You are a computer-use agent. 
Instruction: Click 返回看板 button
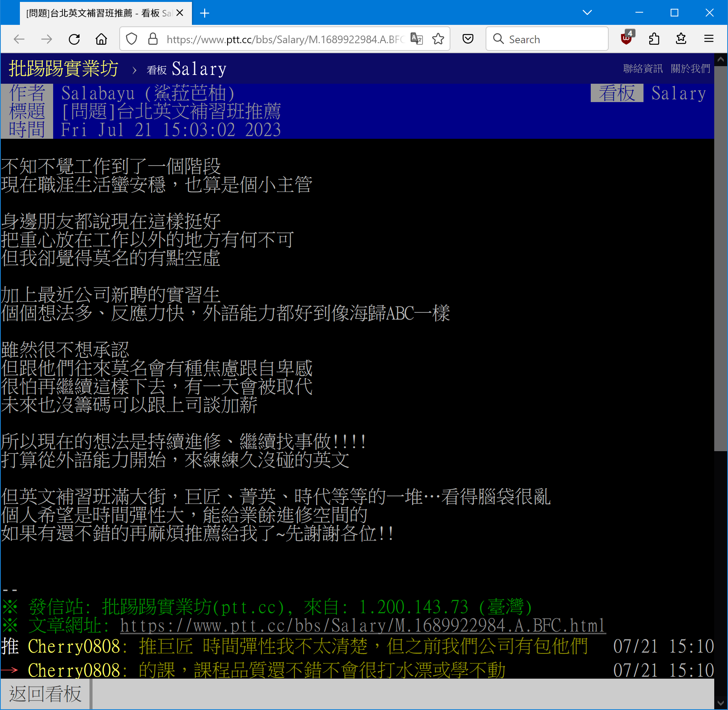(45, 694)
